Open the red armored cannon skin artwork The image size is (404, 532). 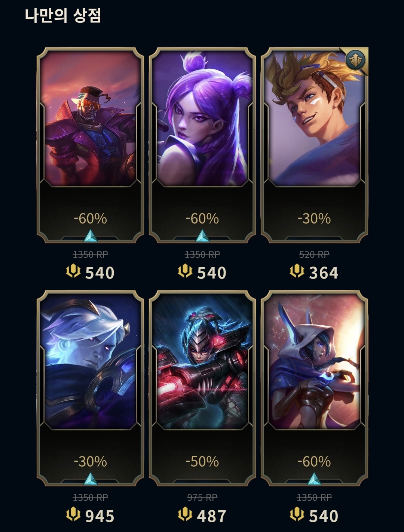[x=202, y=361]
